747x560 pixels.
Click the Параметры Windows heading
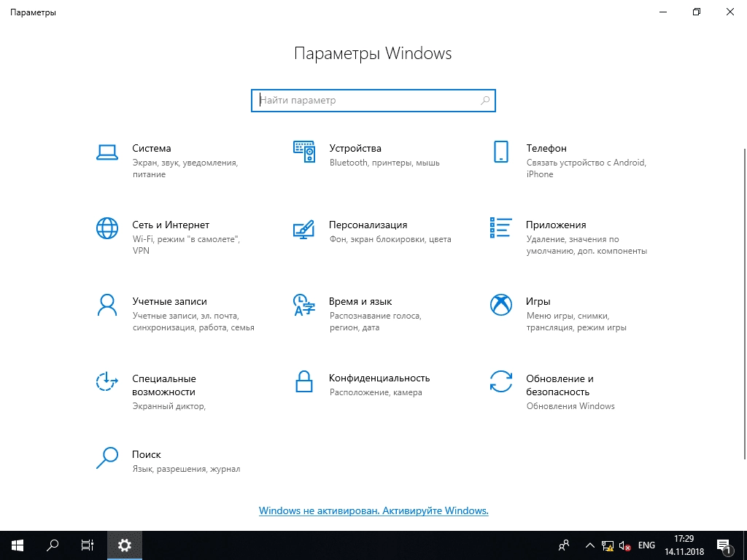pyautogui.click(x=373, y=53)
